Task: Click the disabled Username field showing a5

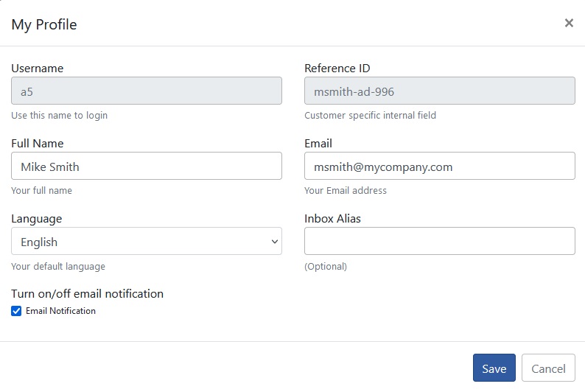Action: pyautogui.click(x=146, y=91)
